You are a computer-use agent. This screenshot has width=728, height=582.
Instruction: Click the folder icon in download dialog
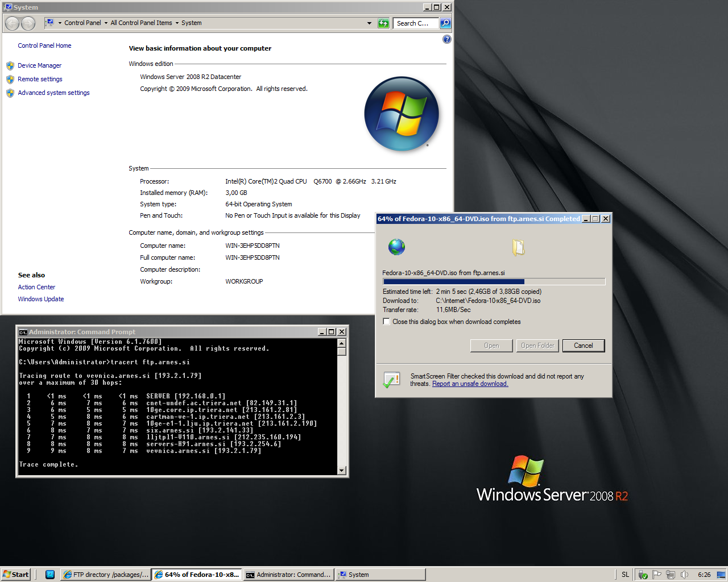pyautogui.click(x=518, y=247)
